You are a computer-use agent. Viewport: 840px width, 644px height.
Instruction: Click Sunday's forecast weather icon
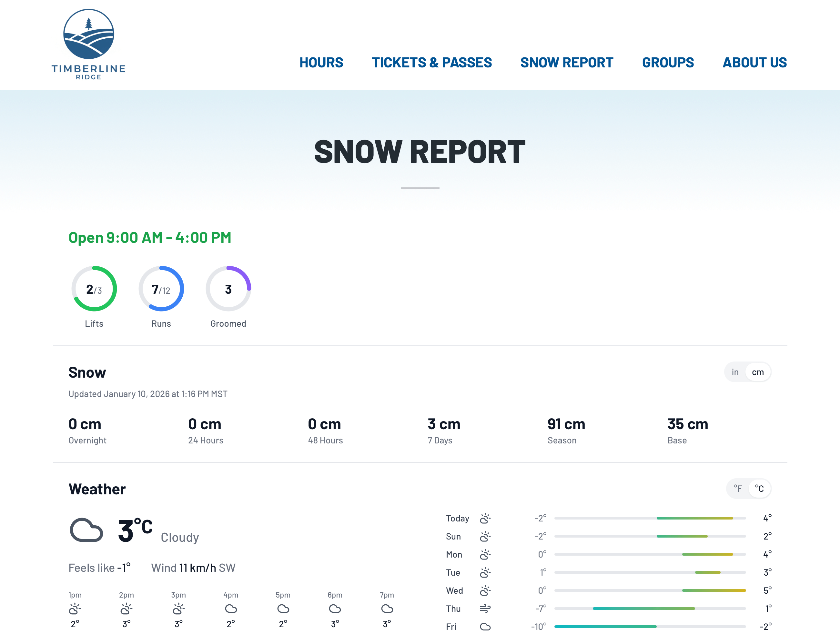point(485,536)
